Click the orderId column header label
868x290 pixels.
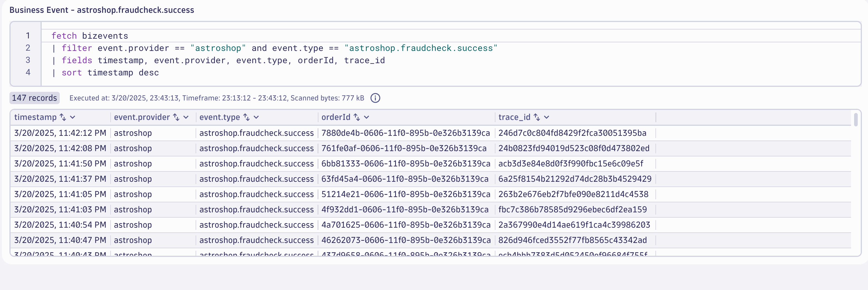click(336, 117)
